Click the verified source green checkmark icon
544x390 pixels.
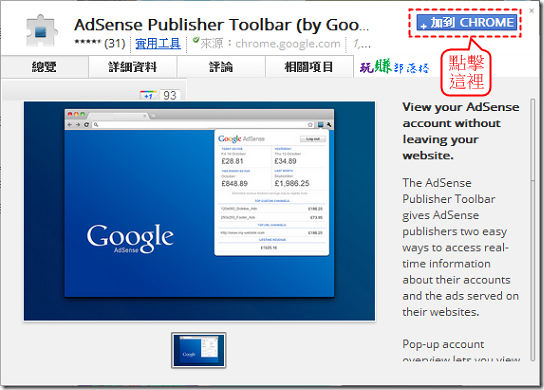tap(196, 40)
